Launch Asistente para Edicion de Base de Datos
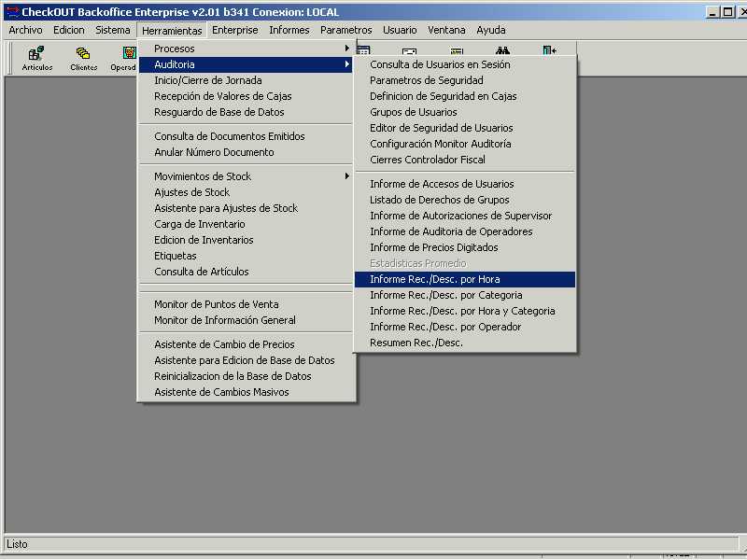This screenshot has height=560, width=747. [246, 360]
